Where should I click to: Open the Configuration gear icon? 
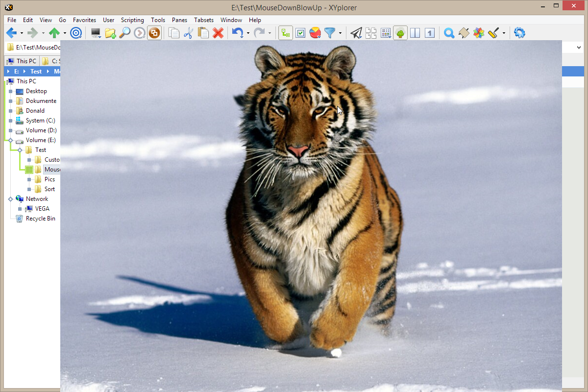coord(519,33)
